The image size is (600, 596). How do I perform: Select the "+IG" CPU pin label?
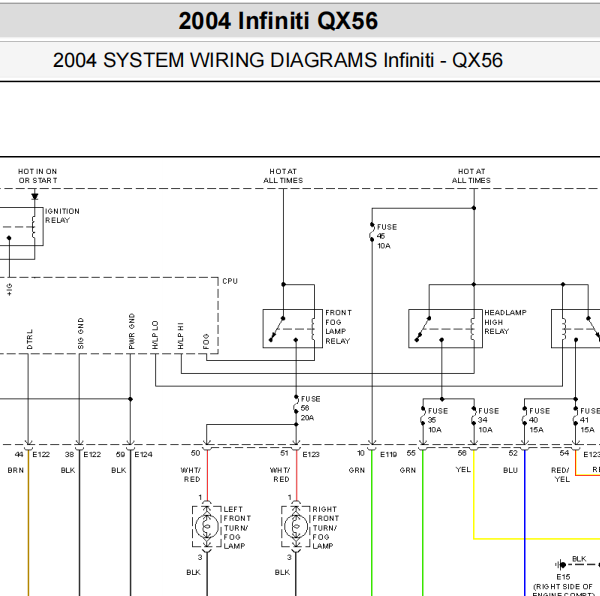pyautogui.click(x=10, y=290)
